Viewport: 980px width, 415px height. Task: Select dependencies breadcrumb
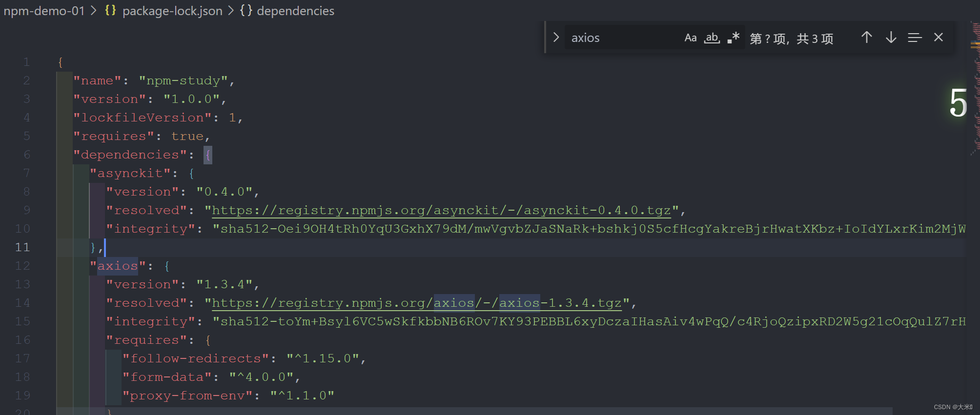(x=295, y=11)
